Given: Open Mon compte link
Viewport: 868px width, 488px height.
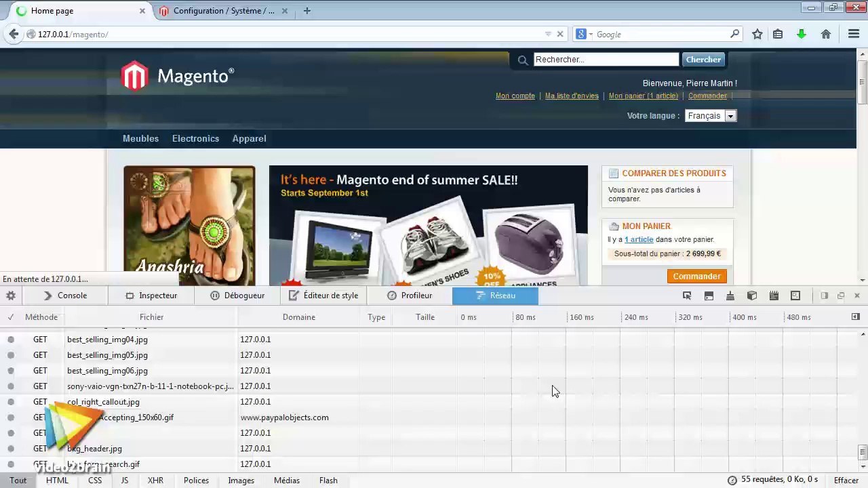Looking at the screenshot, I should pos(515,96).
